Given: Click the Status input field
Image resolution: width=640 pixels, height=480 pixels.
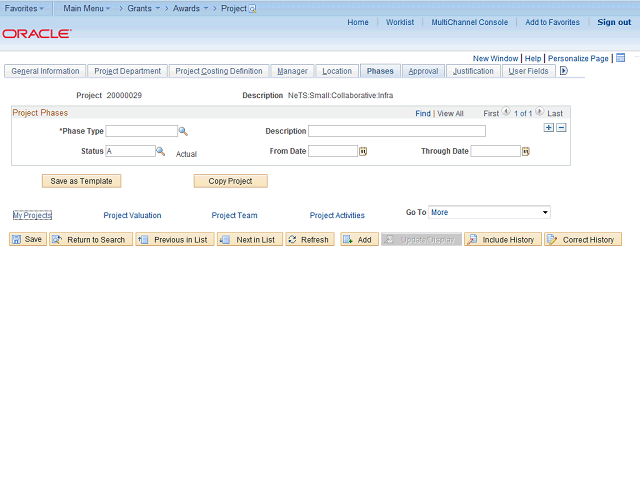Looking at the screenshot, I should tap(131, 151).
